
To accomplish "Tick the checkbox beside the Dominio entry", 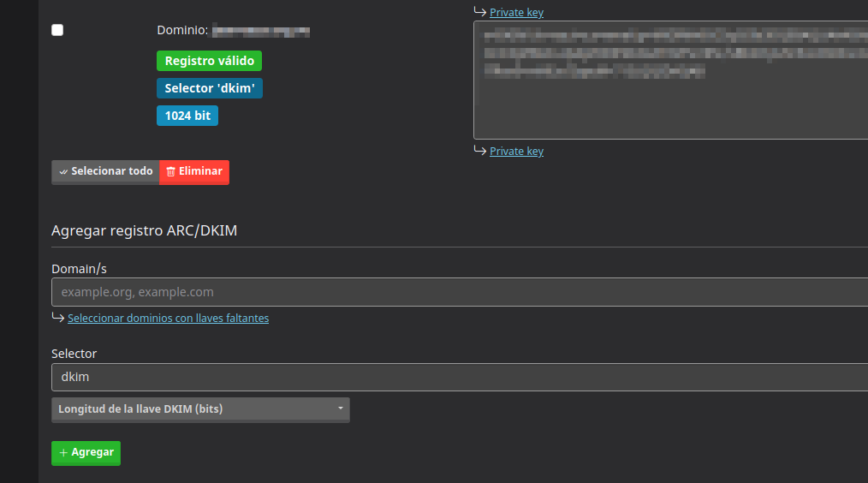I will point(57,30).
